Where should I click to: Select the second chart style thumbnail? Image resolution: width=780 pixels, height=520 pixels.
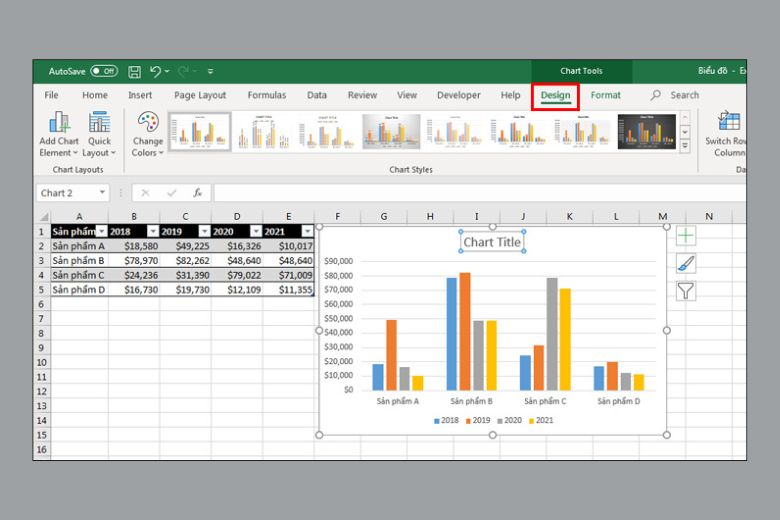pos(264,132)
